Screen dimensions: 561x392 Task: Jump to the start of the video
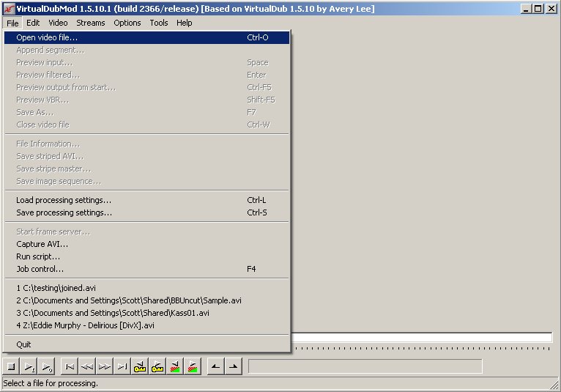pyautogui.click(x=70, y=366)
